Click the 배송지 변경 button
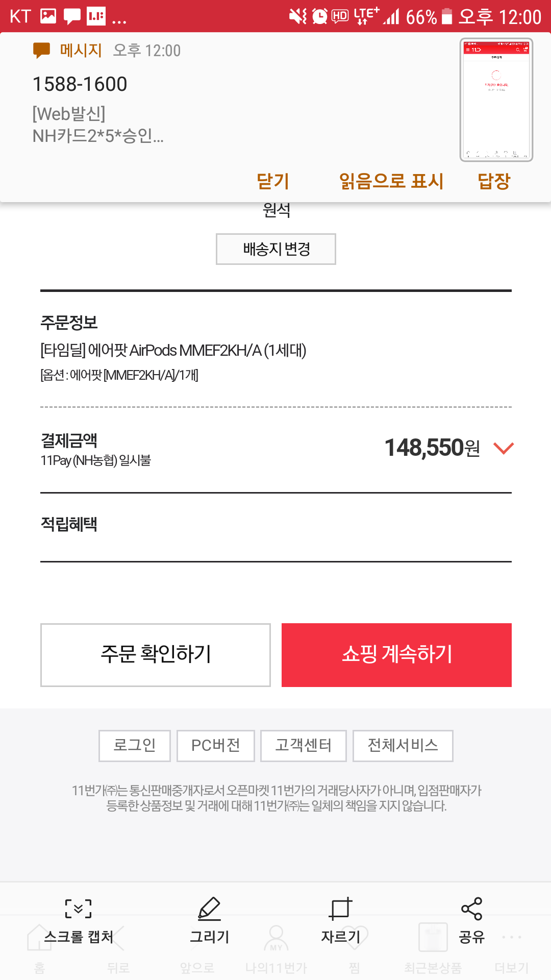This screenshot has height=980, width=551. click(276, 249)
